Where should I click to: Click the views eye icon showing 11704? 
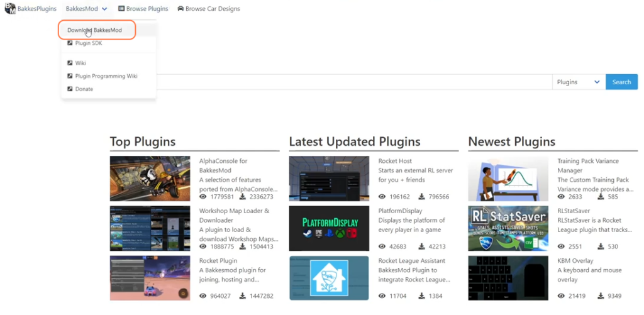pyautogui.click(x=382, y=296)
